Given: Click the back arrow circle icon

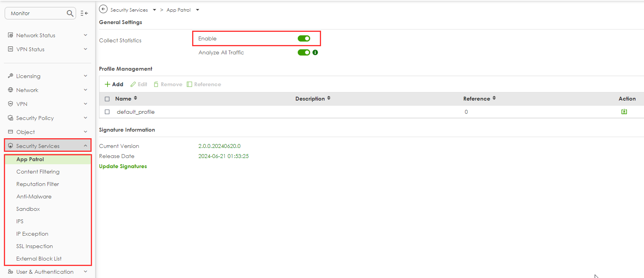Looking at the screenshot, I should point(103,9).
